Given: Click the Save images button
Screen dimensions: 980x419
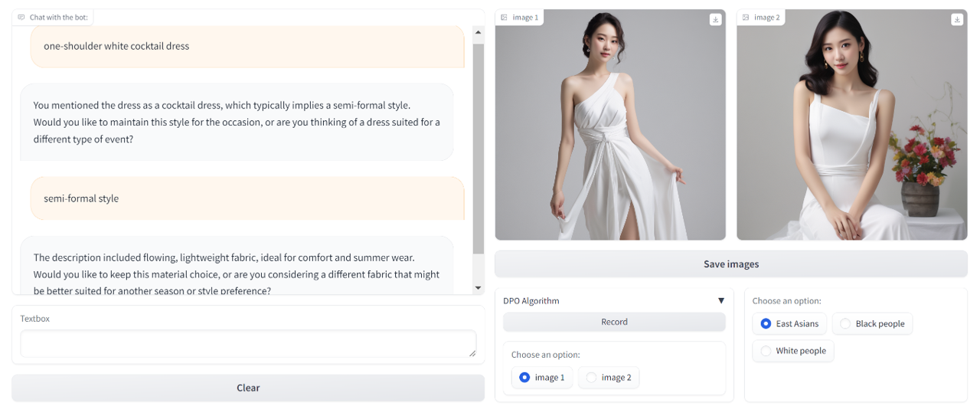Looking at the screenshot, I should (x=730, y=264).
